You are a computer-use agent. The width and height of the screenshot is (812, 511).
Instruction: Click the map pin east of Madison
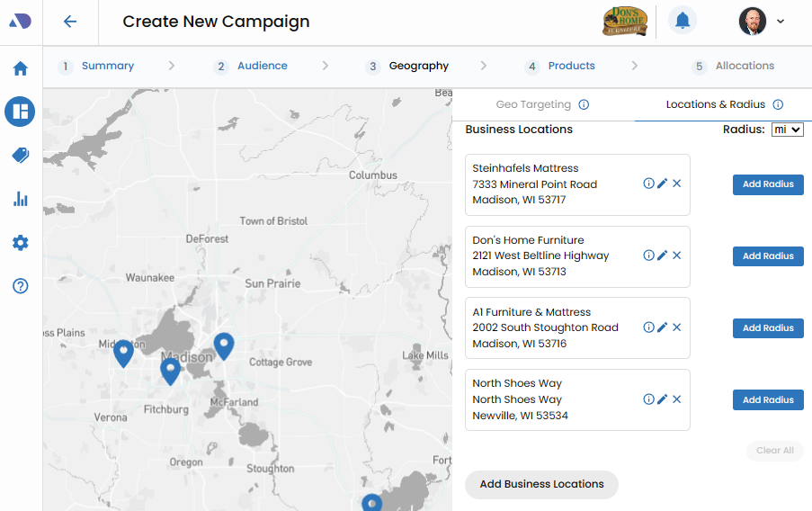(223, 345)
